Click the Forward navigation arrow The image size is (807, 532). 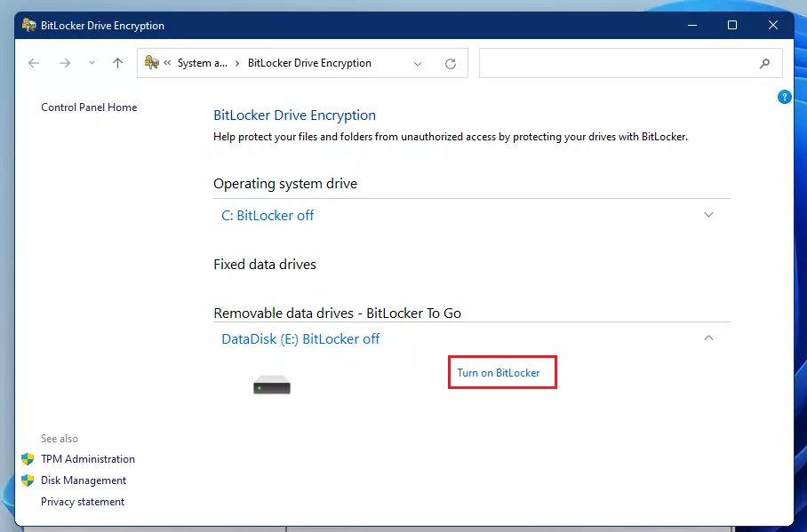(x=65, y=63)
